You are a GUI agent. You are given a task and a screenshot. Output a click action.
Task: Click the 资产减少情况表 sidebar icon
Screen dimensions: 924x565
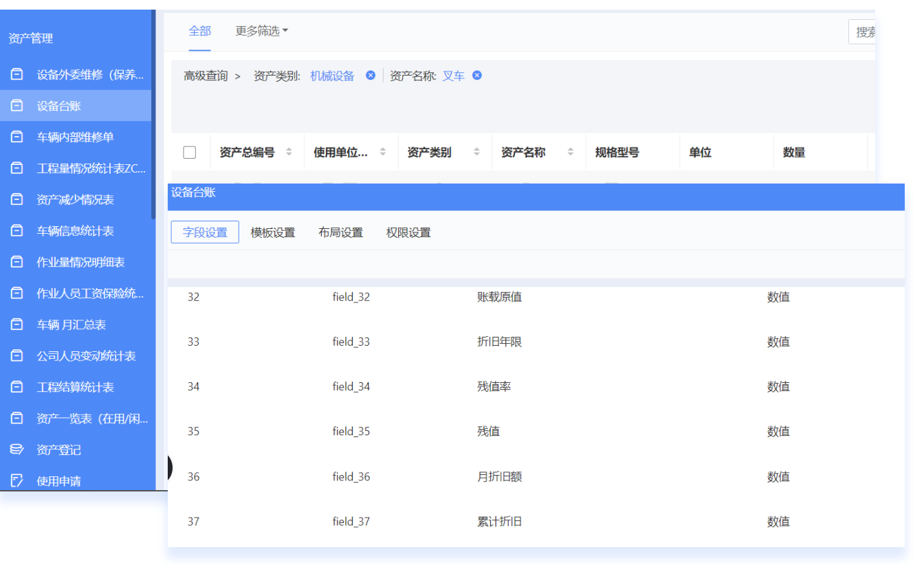point(17,199)
